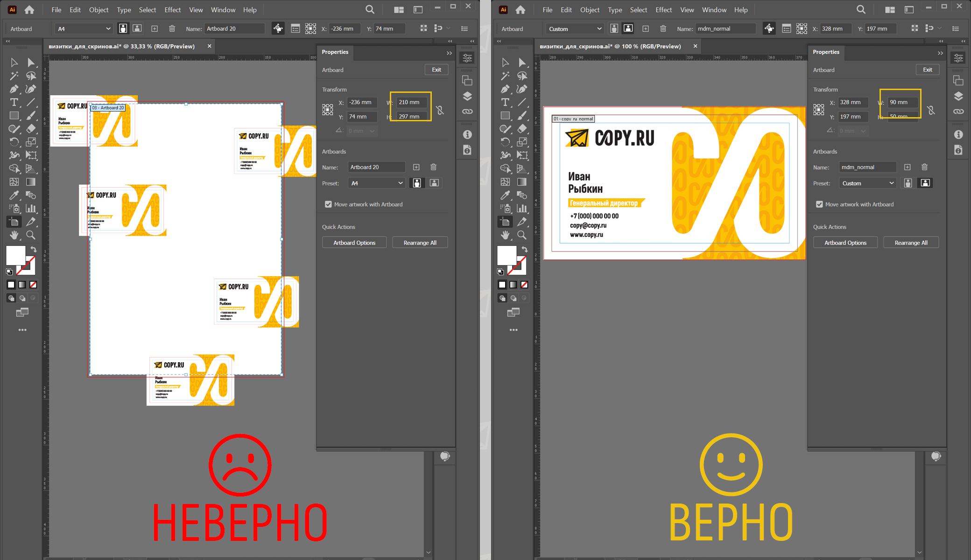Open the Select menu in right window
The width and height of the screenshot is (971, 560).
(x=639, y=10)
